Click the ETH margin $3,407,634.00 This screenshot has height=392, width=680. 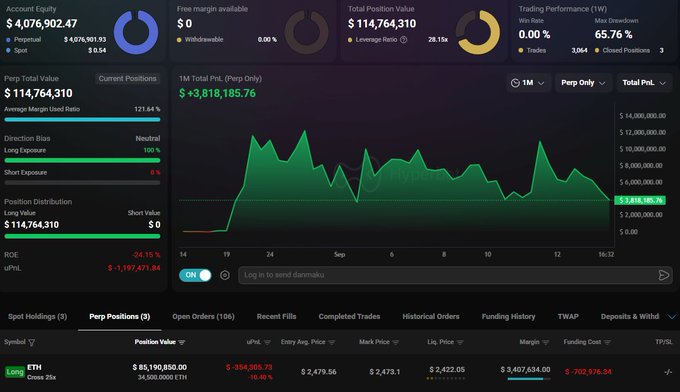click(x=525, y=369)
